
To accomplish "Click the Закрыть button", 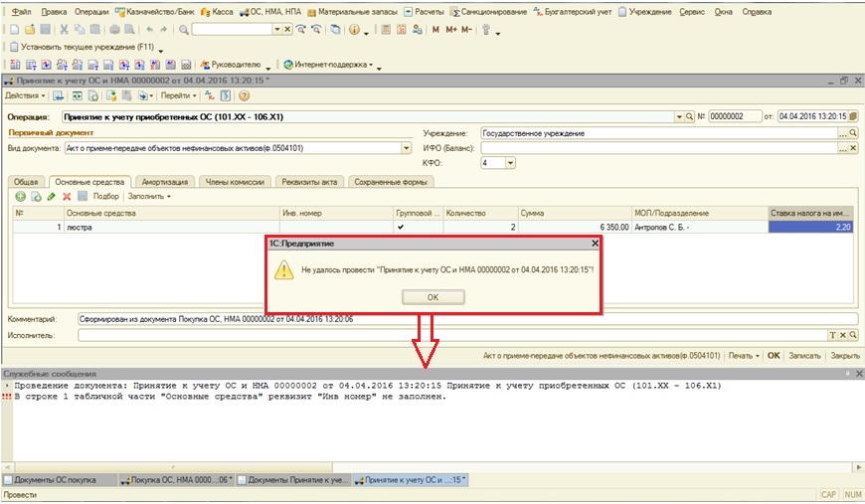I will pos(844,356).
